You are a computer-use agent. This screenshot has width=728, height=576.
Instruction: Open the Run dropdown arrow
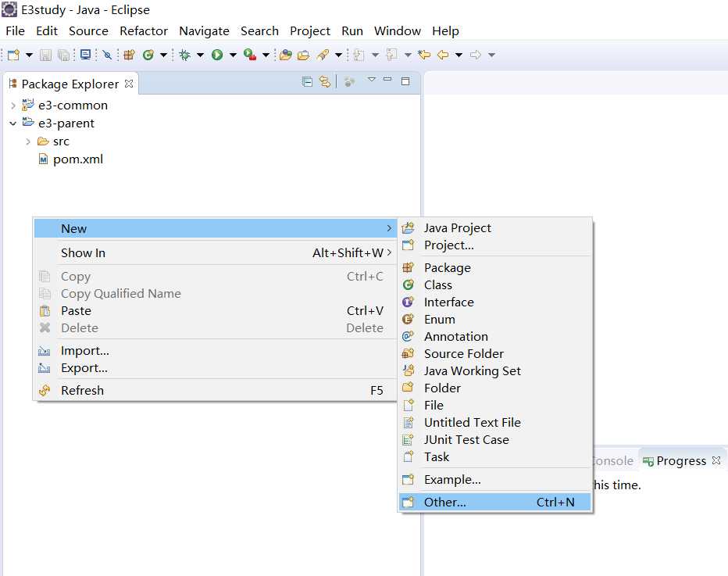[x=233, y=55]
